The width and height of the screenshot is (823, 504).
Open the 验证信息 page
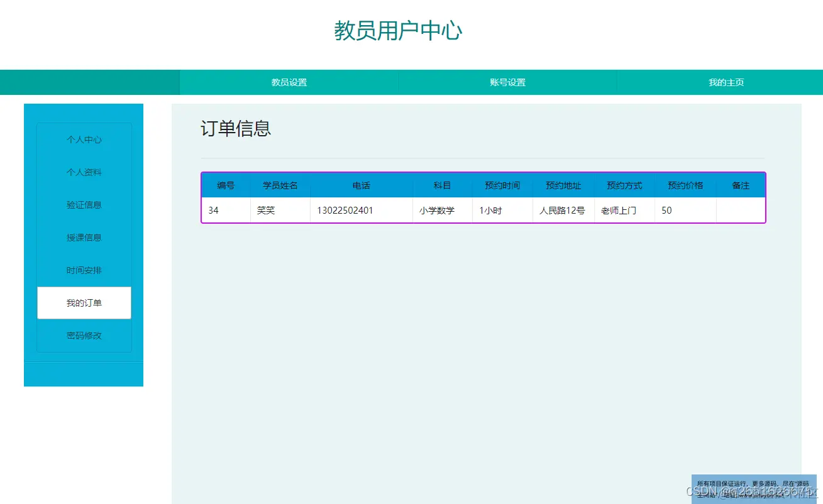(84, 204)
